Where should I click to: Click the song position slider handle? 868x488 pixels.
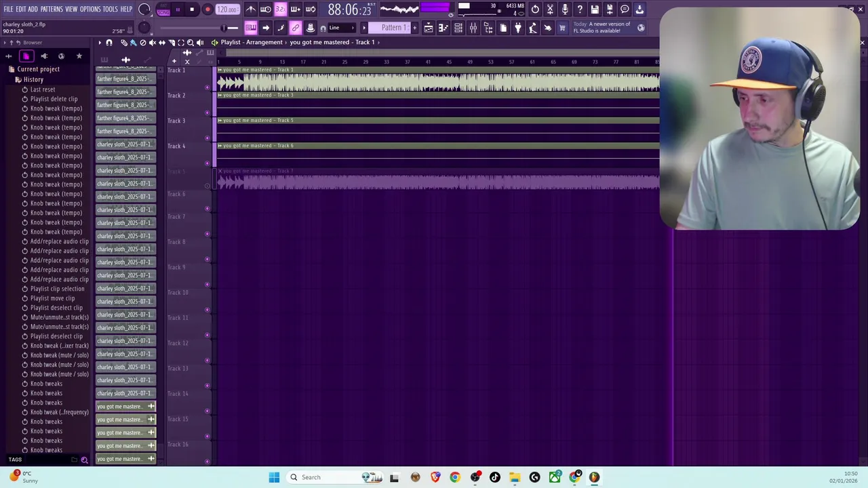tap(223, 28)
